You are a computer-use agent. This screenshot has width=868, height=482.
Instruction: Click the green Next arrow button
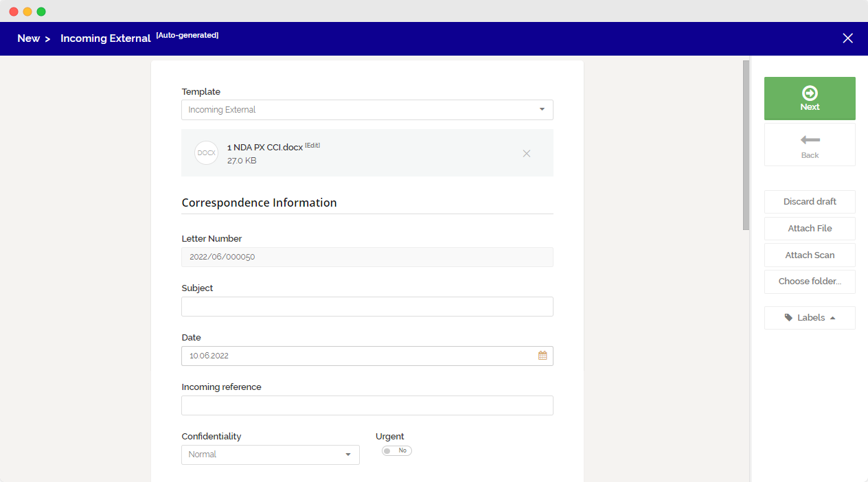810,98
